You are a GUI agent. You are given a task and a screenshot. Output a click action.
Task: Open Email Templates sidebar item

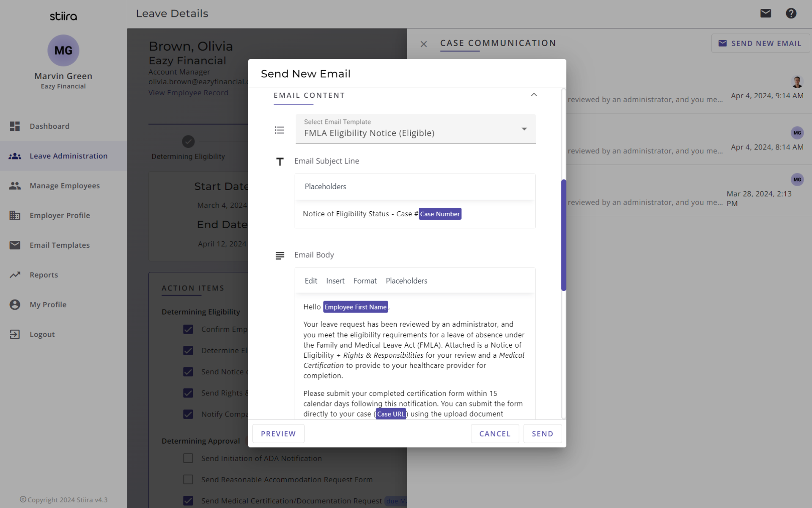pos(59,245)
